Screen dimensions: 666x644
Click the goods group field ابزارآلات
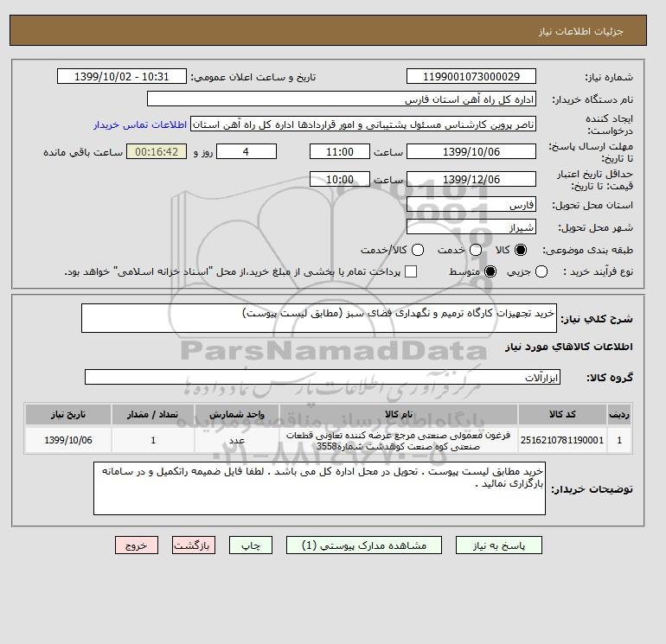pos(323,377)
